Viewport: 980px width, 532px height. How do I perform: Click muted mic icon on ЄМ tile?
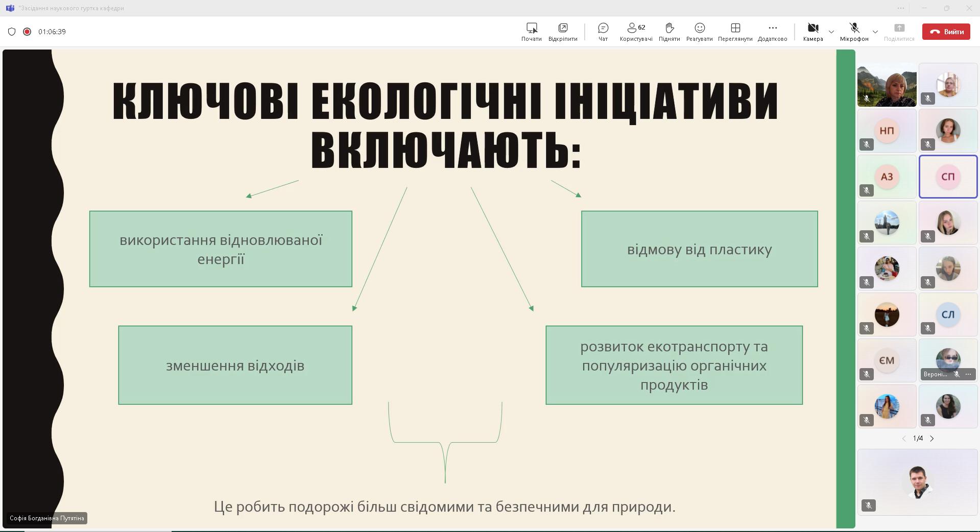pos(867,374)
